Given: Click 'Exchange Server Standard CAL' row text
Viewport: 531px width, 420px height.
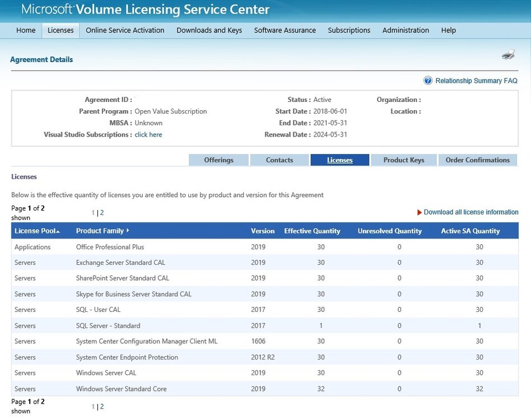Looking at the screenshot, I should [120, 263].
